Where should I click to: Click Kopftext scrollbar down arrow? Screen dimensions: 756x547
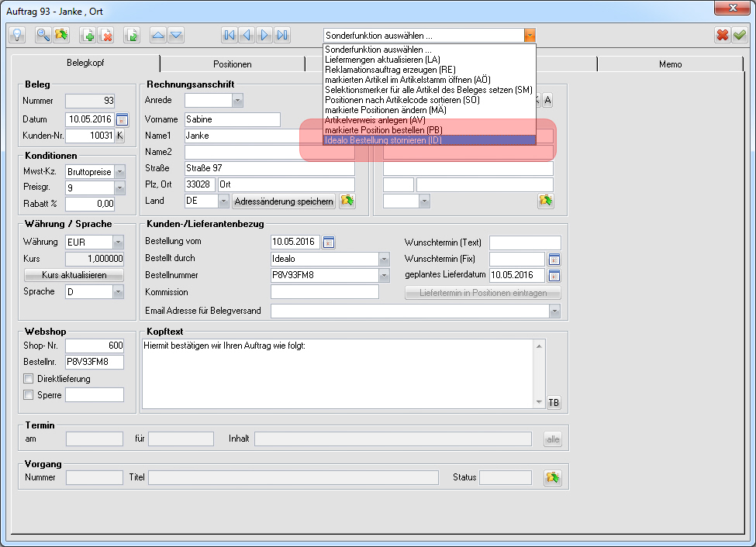pyautogui.click(x=539, y=402)
